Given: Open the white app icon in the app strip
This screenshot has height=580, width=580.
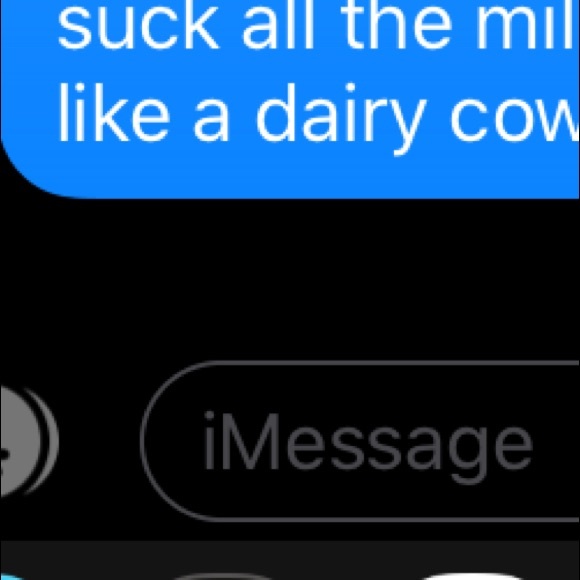Looking at the screenshot, I should pyautogui.click(x=472, y=577).
